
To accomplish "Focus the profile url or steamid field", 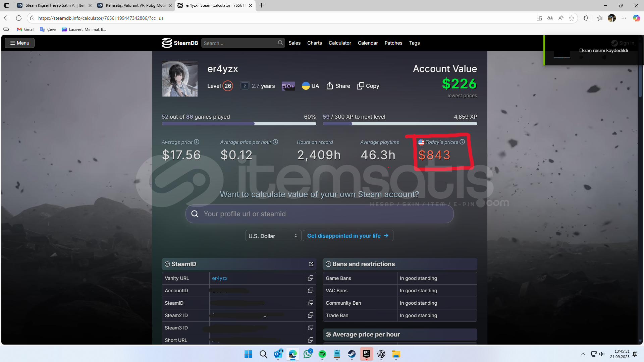I will 319,214.
